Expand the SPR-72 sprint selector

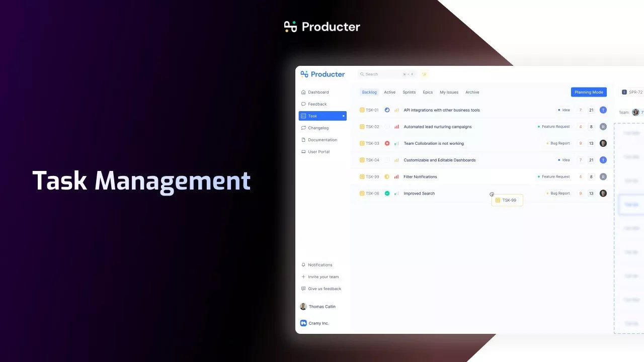[632, 93]
